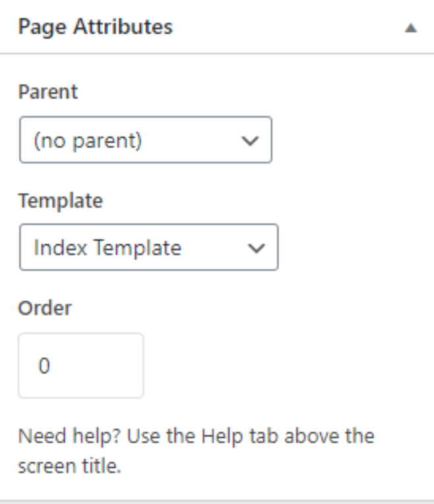Click the chevron arrow in the Parent dropdown
434x504 pixels.
click(x=250, y=140)
